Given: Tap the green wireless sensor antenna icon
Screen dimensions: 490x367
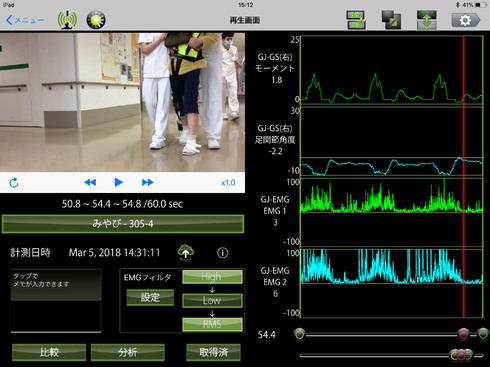Looking at the screenshot, I should point(67,20).
